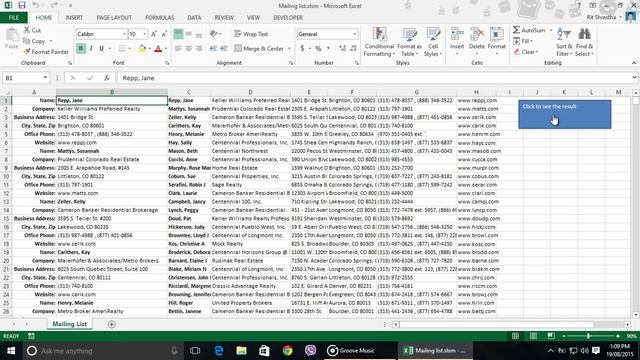Viewport: 640px width, 360px height.
Task: Click the Insert Function fx icon
Action: 107,78
